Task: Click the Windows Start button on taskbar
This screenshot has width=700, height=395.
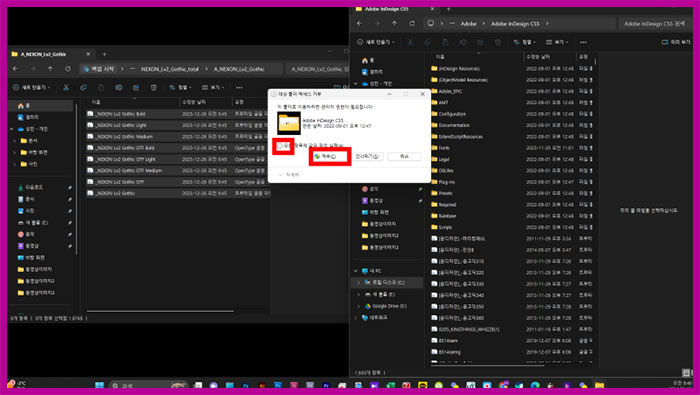Action: click(x=100, y=385)
